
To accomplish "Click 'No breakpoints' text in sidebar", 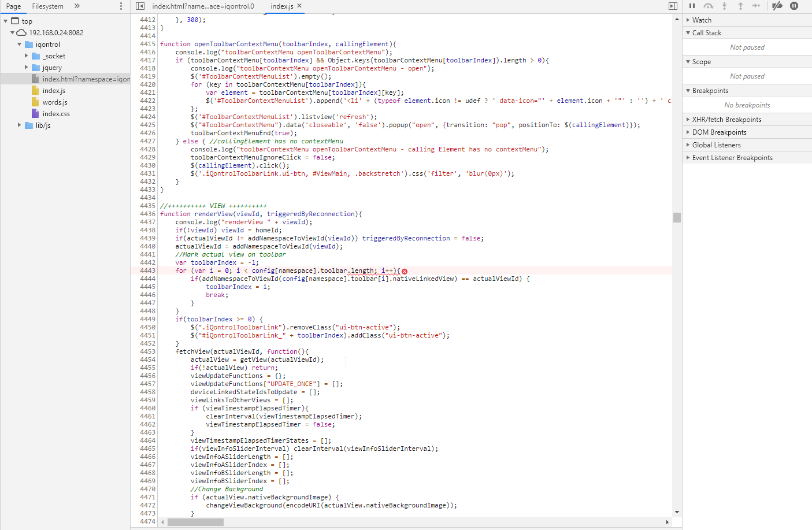I will (x=747, y=105).
